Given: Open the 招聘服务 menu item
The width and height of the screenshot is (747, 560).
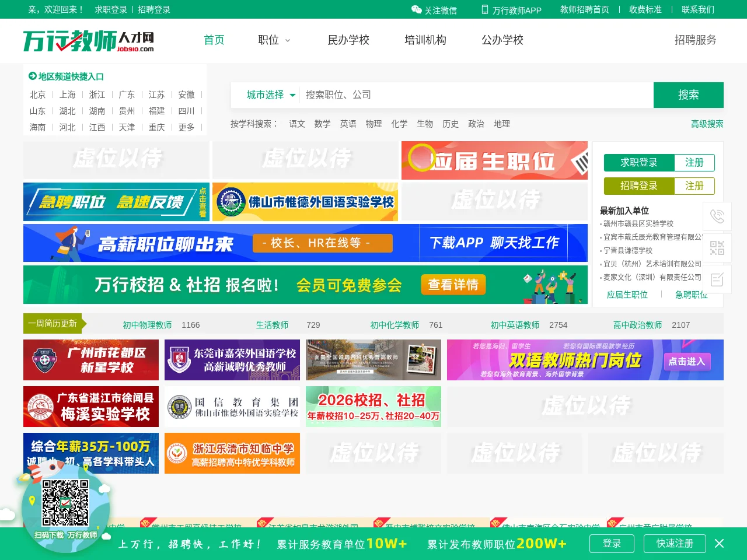Looking at the screenshot, I should [696, 40].
